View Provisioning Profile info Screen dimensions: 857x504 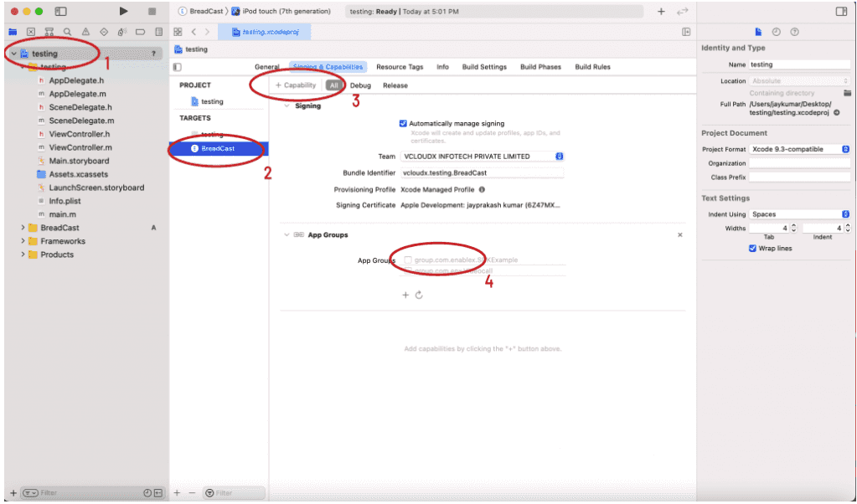coord(482,189)
